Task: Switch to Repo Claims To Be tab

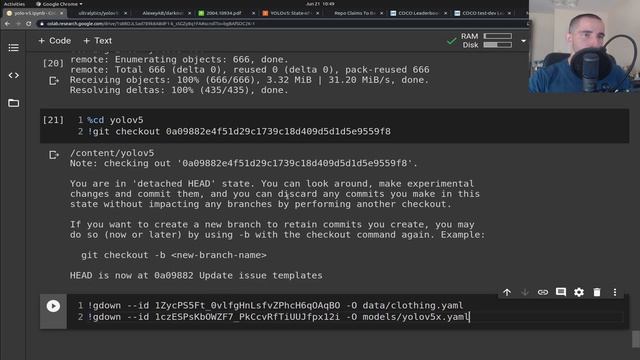Action: pyautogui.click(x=354, y=13)
